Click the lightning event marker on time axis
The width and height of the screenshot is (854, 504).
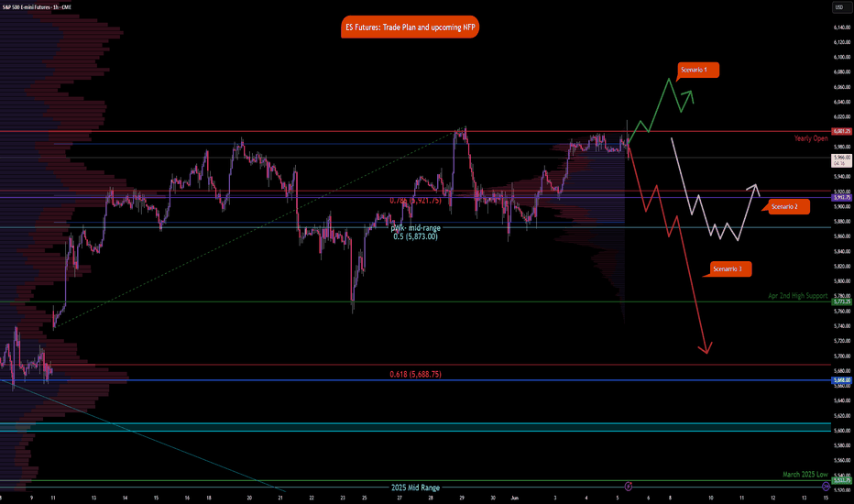[628, 486]
